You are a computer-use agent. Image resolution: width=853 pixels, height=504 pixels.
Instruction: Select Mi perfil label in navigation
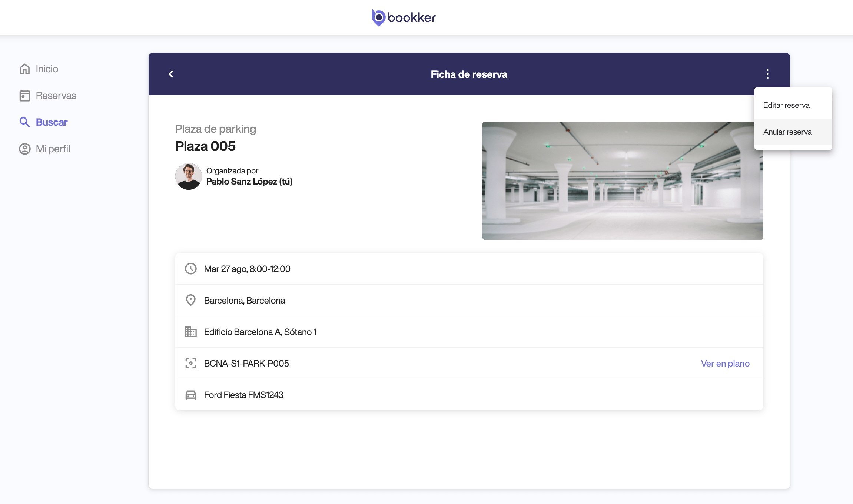(53, 149)
